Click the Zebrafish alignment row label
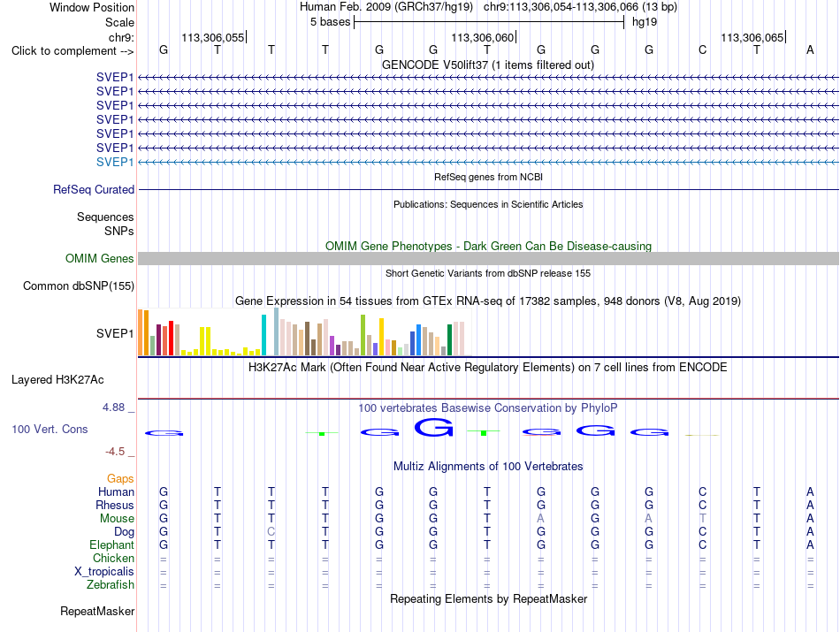 coord(111,585)
